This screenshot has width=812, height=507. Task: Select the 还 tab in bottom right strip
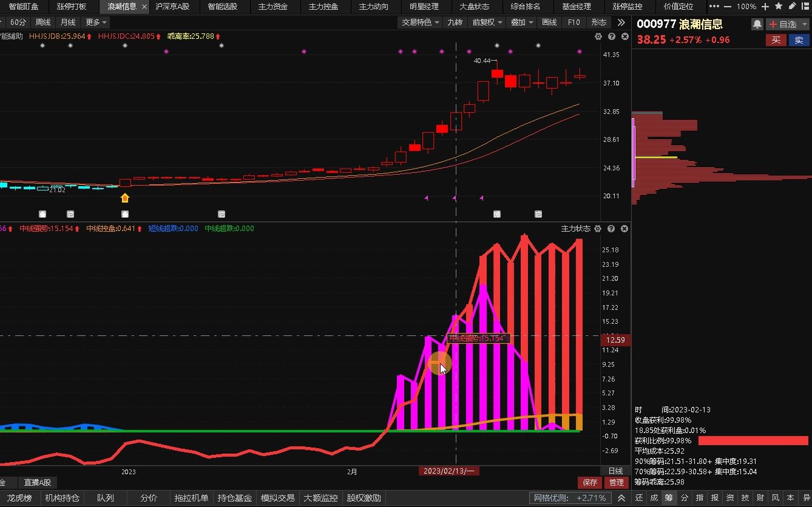pos(639,498)
